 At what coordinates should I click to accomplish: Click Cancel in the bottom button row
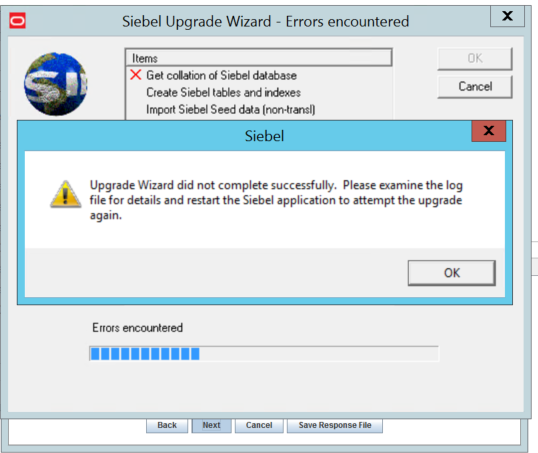259,425
